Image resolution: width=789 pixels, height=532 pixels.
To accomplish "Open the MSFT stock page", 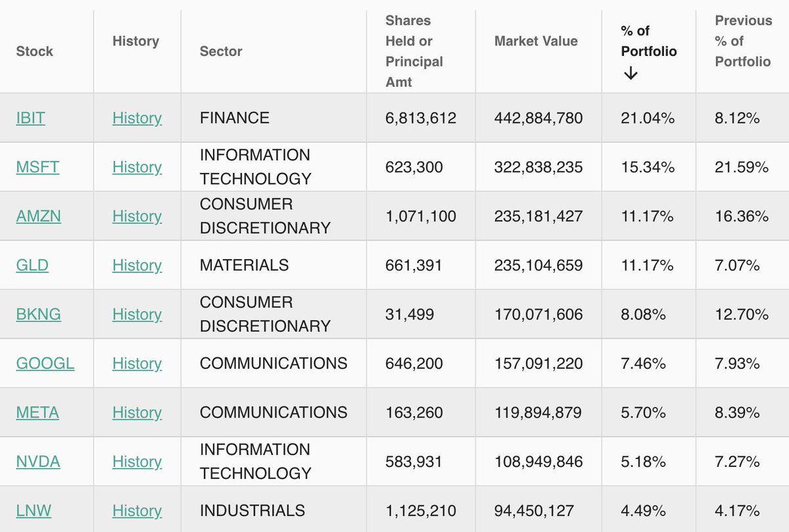I will (37, 167).
